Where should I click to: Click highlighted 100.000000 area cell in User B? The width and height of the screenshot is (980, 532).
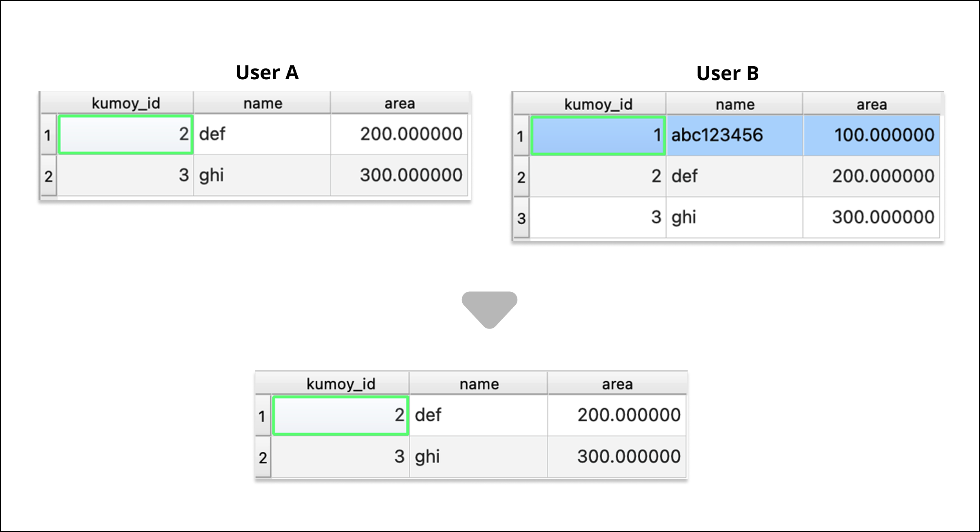coord(871,135)
